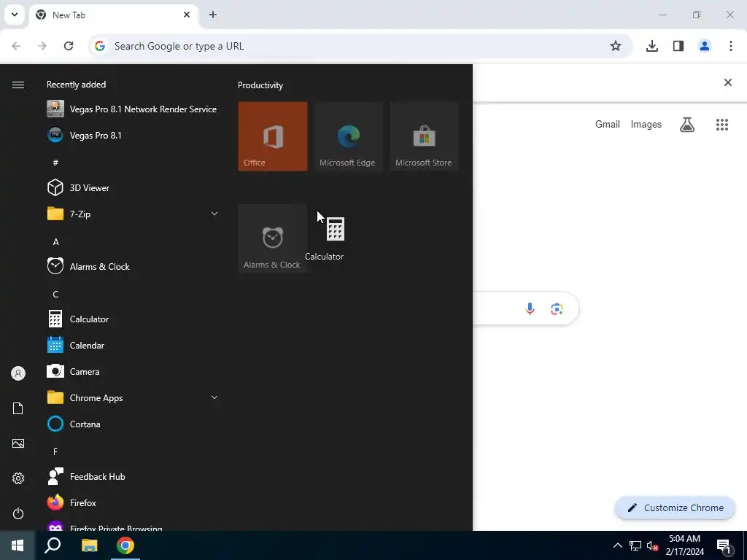
Task: Launch Calculator from the app list
Action: (133, 319)
